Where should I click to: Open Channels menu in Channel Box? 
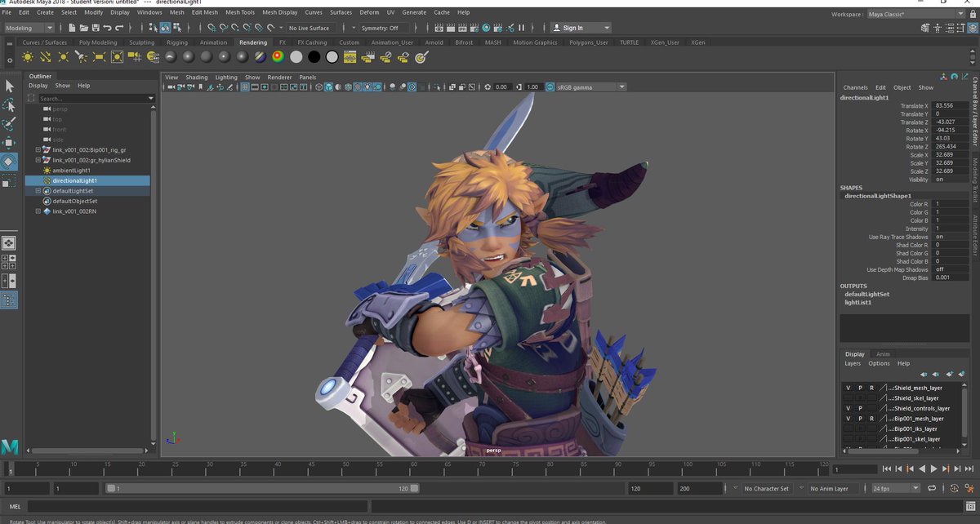click(x=855, y=87)
